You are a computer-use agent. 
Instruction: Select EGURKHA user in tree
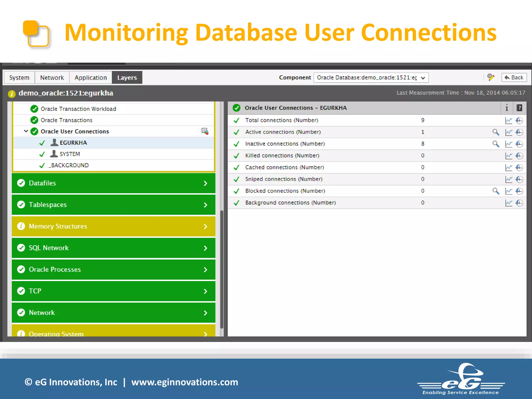click(x=114, y=143)
